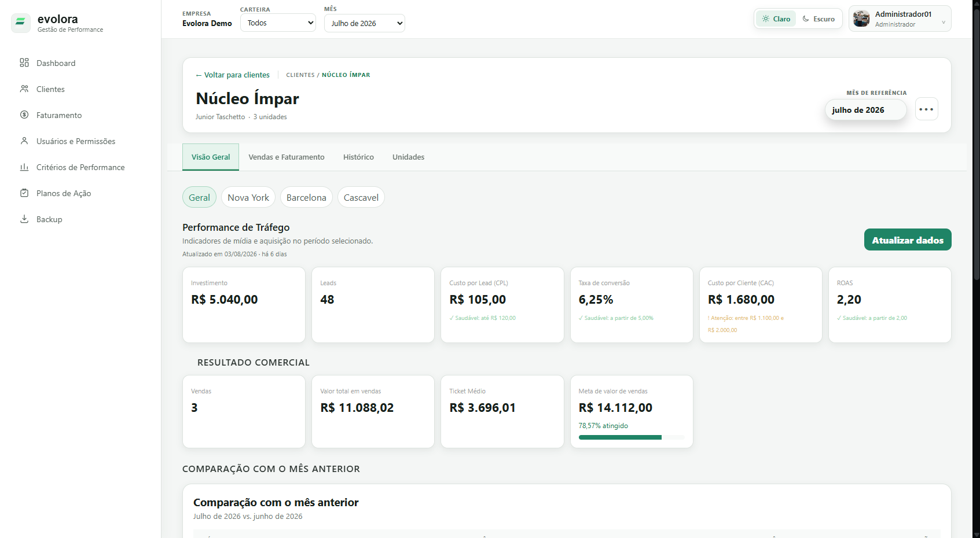
Task: Click the Ticket Médio R$ 3.696,01 card
Action: (x=502, y=411)
